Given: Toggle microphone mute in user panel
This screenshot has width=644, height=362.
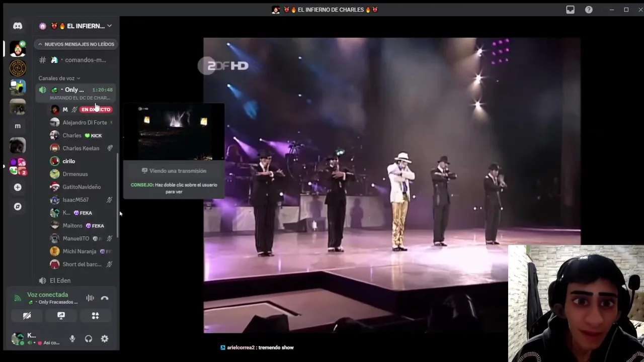Looking at the screenshot, I should tap(72, 339).
